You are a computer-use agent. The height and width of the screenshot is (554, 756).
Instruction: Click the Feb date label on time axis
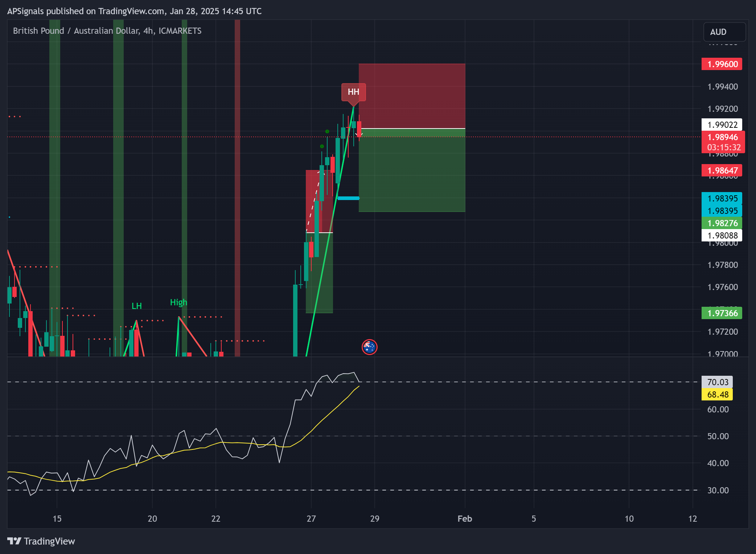coord(465,519)
